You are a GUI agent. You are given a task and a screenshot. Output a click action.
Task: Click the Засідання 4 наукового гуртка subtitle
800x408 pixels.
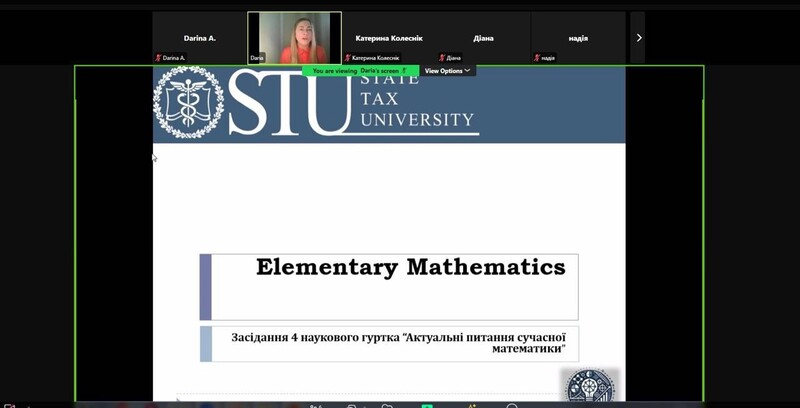pos(398,343)
